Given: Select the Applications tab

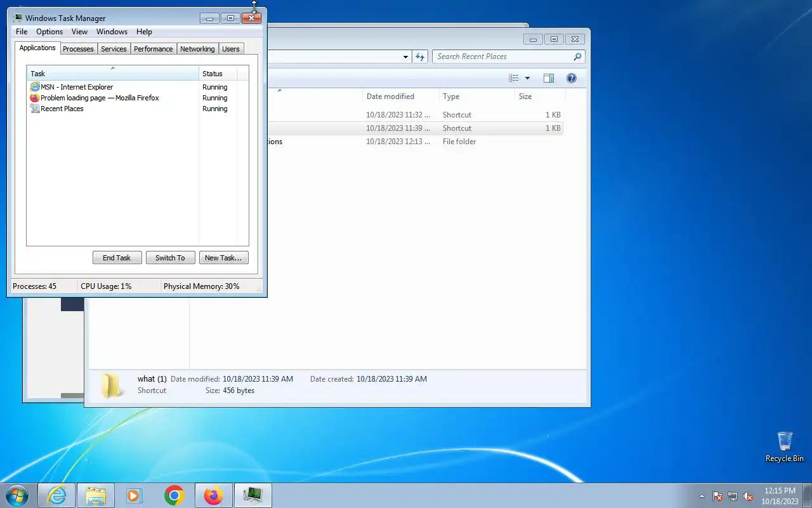Looking at the screenshot, I should pos(37,48).
